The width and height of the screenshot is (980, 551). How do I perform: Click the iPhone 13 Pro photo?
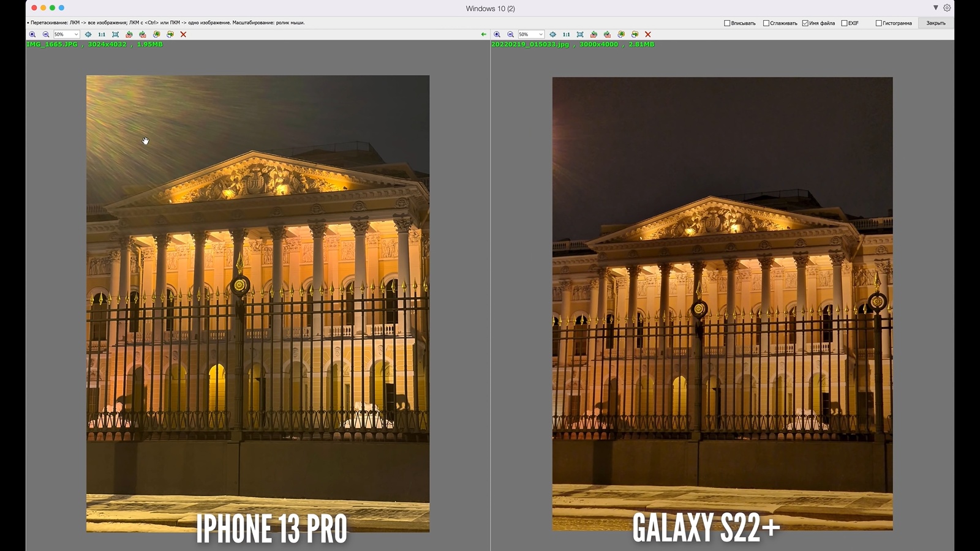click(258, 304)
